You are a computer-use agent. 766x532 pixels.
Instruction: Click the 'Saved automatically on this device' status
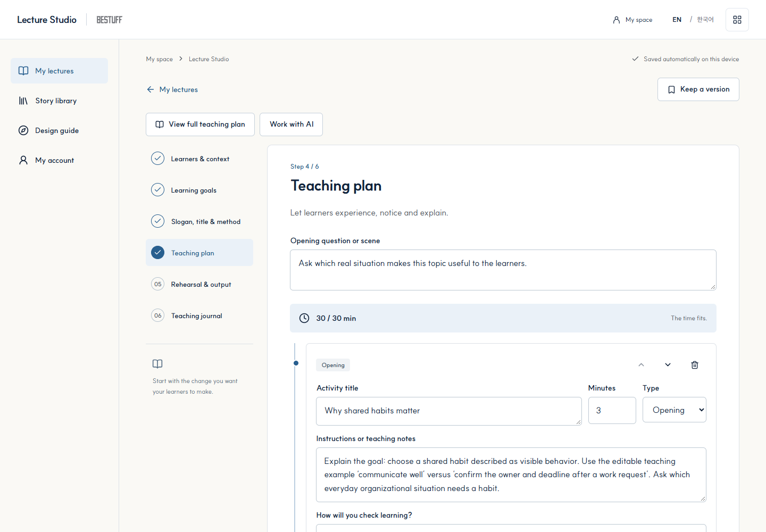[686, 59]
